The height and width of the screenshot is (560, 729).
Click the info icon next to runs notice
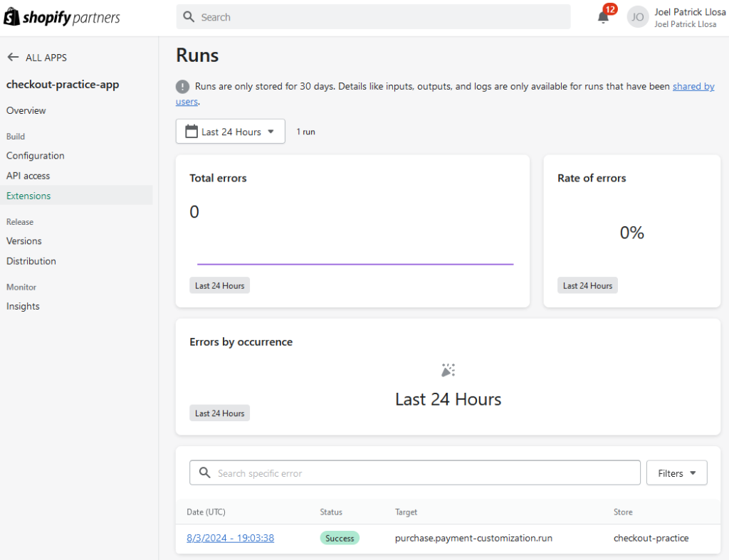(x=183, y=87)
